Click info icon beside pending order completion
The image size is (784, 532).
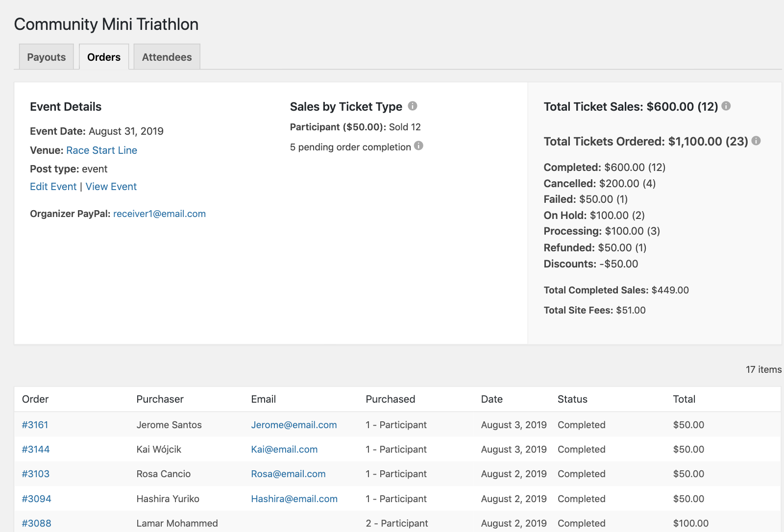[418, 145]
